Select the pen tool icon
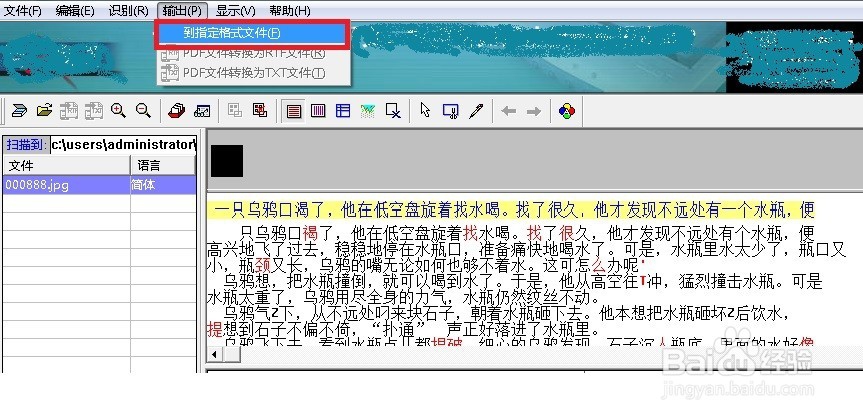The width and height of the screenshot is (863, 419). point(476,111)
